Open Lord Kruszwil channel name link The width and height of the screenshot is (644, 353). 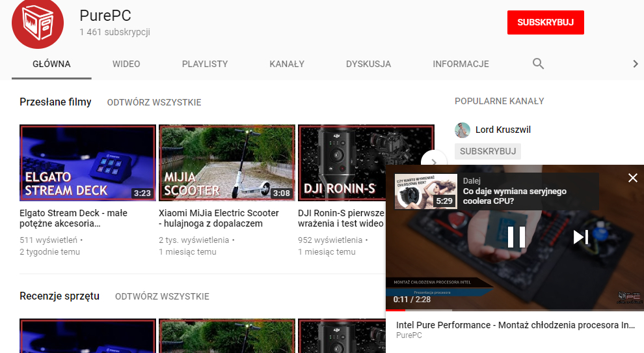(x=503, y=130)
